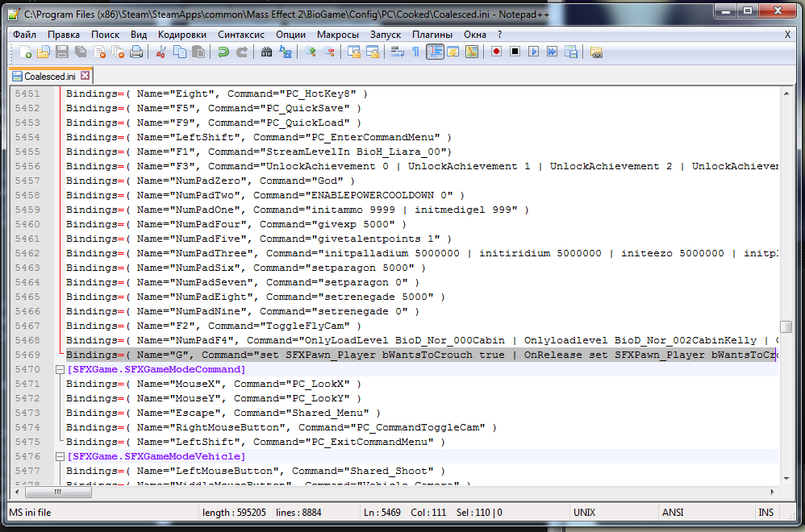
Task: Start macro recording with red dot
Action: (496, 52)
